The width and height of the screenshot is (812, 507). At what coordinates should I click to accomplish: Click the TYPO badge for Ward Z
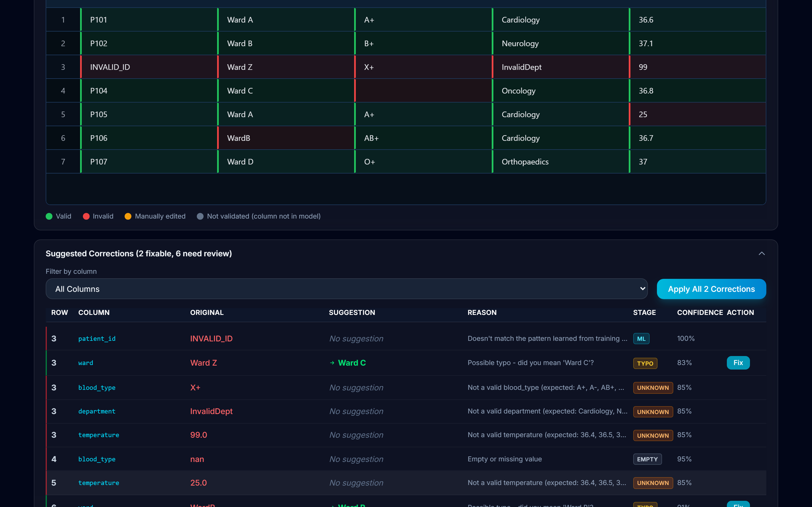tap(645, 363)
